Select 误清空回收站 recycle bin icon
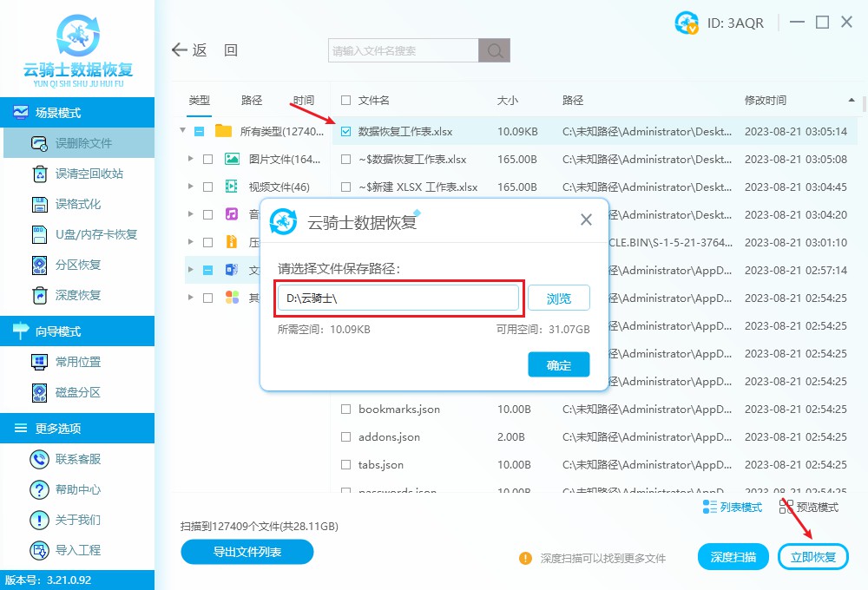Image resolution: width=868 pixels, height=590 pixels. [x=40, y=174]
